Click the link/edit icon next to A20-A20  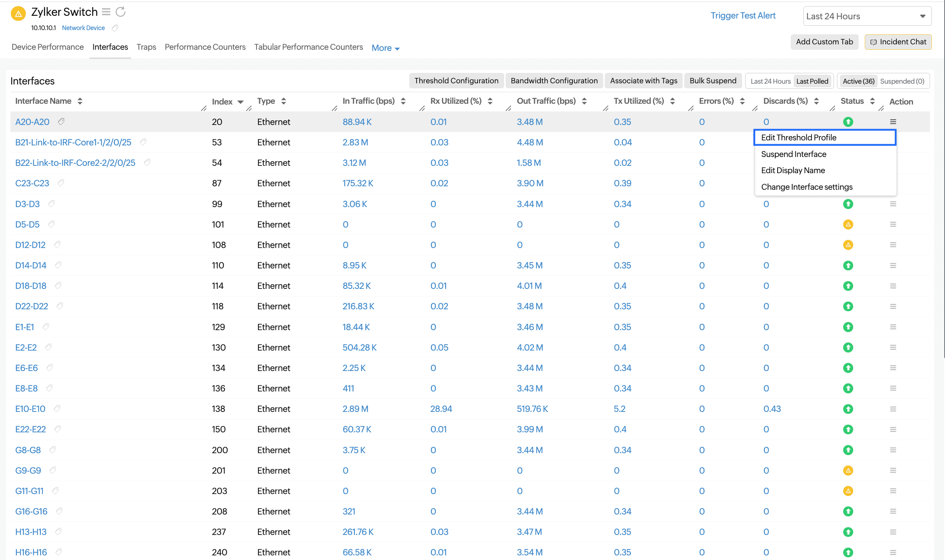[61, 121]
